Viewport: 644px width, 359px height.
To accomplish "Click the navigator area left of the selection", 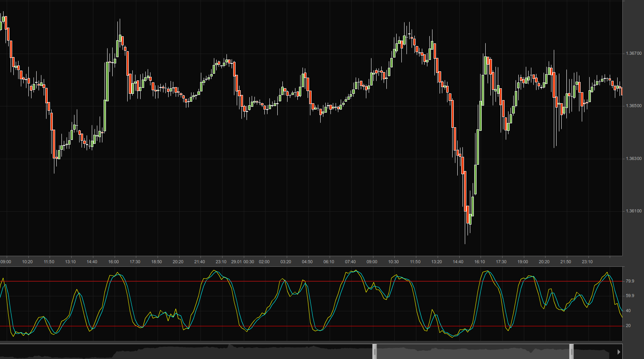I will pos(197,352).
